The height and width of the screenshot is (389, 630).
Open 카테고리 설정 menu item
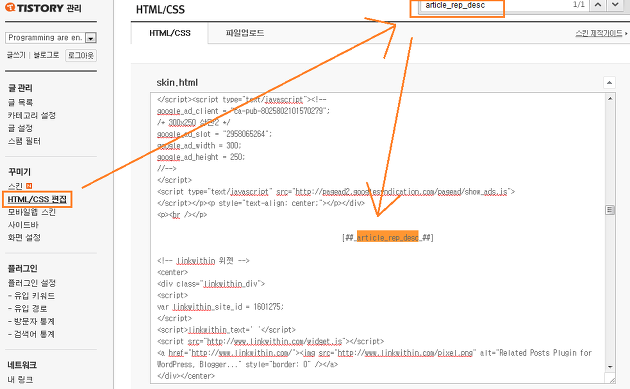coord(32,115)
